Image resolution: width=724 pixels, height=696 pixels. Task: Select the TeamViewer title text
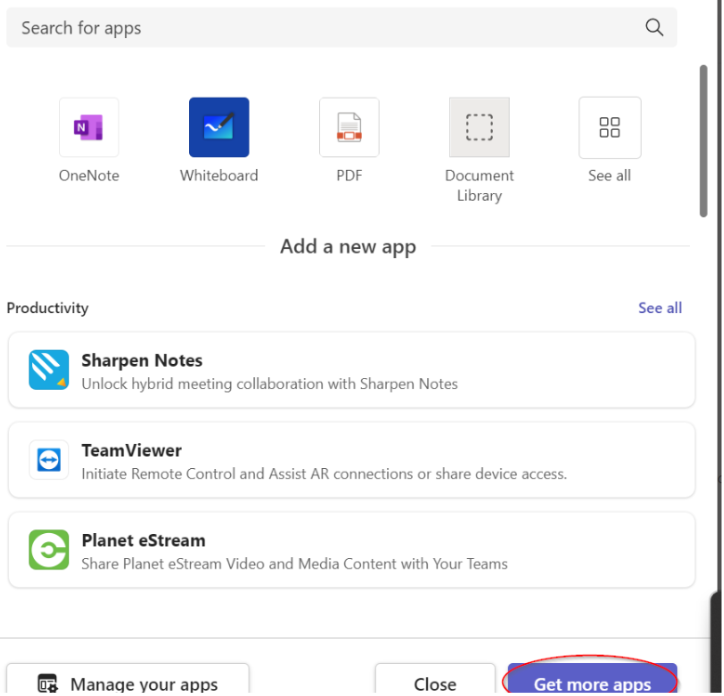(x=132, y=450)
